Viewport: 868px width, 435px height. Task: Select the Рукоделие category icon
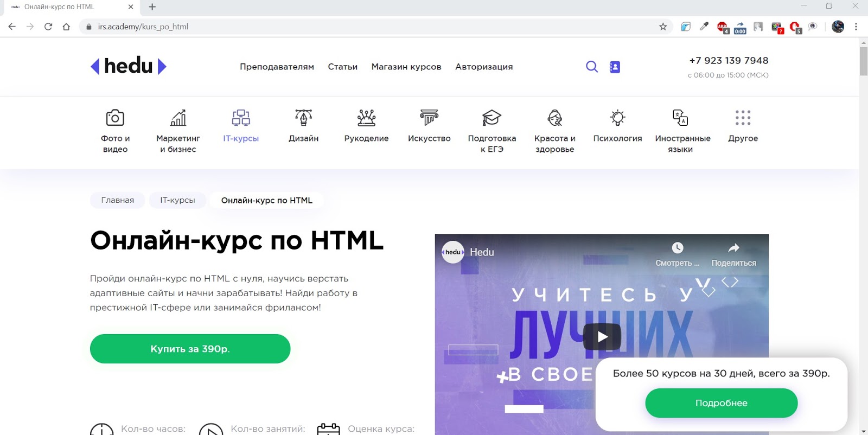[367, 118]
